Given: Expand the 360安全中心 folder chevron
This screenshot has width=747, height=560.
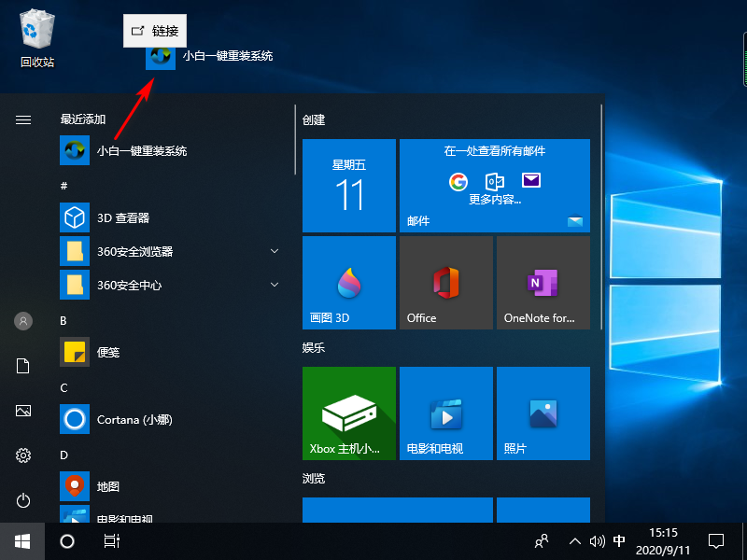Looking at the screenshot, I should 275,285.
